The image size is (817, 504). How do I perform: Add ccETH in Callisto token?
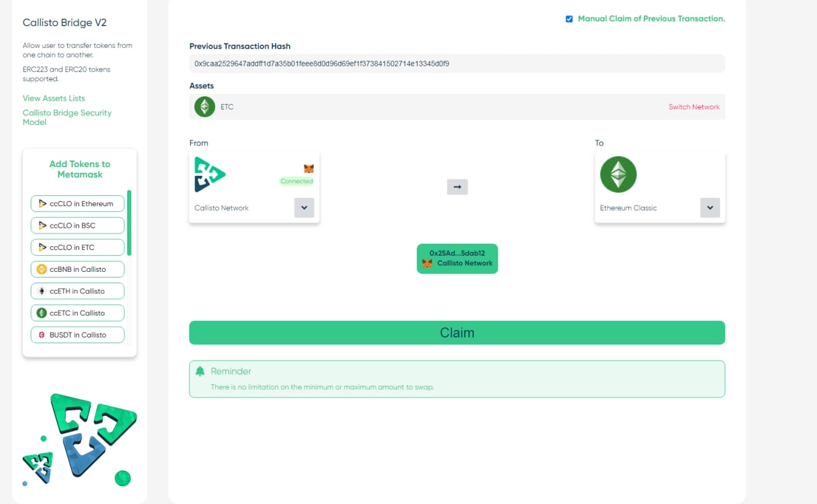(x=77, y=291)
